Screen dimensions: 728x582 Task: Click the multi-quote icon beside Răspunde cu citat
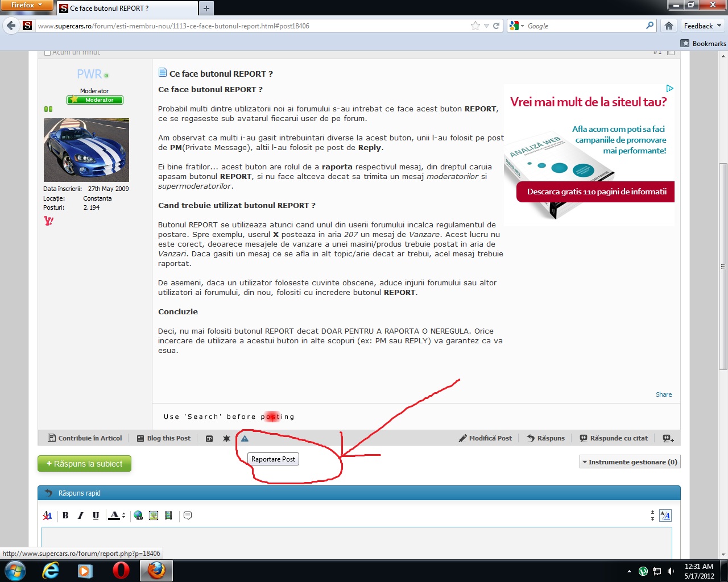(668, 438)
